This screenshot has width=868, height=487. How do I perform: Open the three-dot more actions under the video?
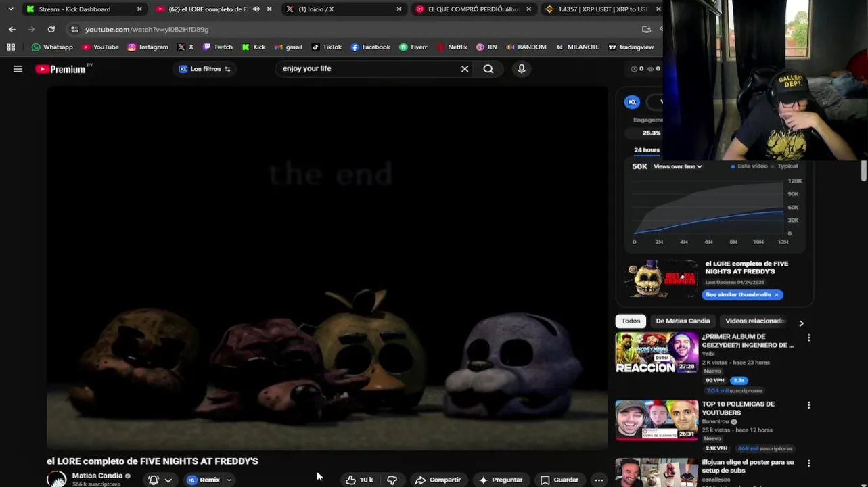pyautogui.click(x=599, y=480)
